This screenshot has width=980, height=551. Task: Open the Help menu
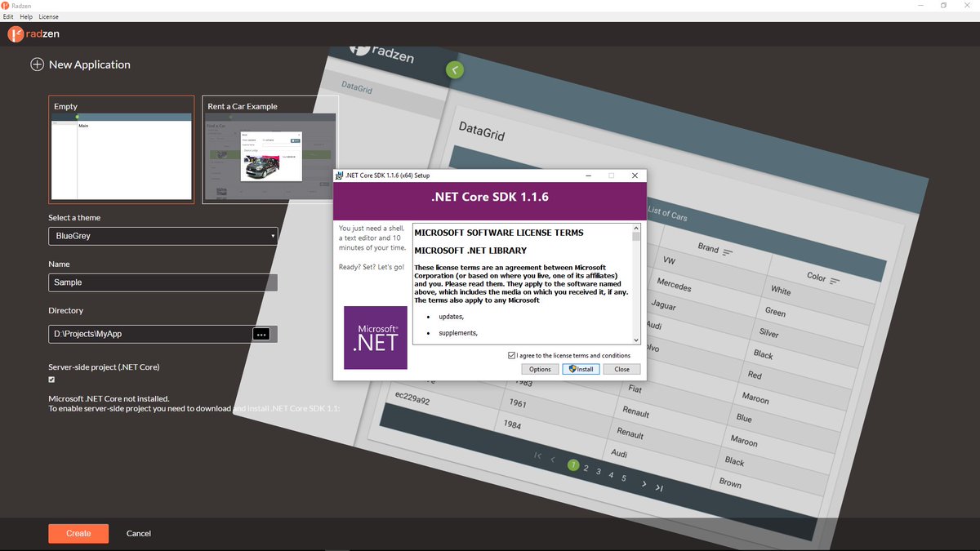click(x=26, y=16)
